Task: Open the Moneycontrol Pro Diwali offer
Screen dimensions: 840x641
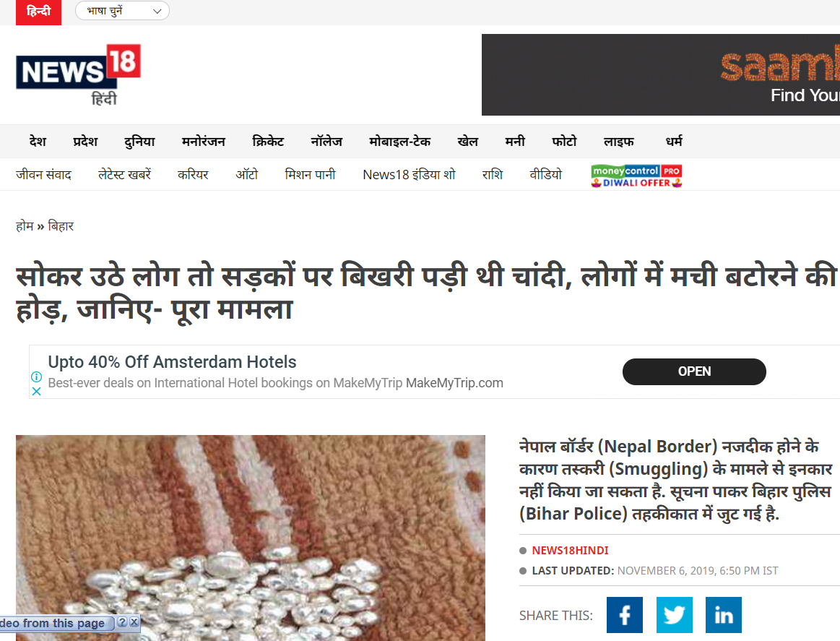Action: [636, 176]
